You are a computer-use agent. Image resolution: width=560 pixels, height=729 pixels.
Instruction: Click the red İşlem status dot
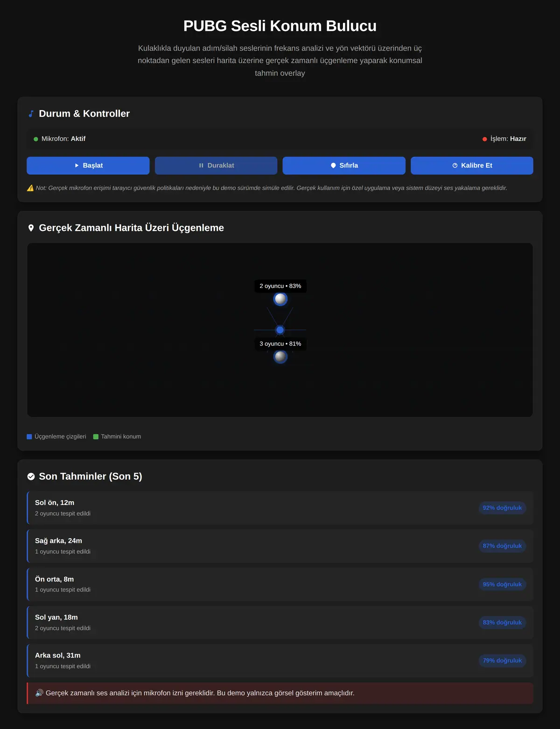pos(484,139)
